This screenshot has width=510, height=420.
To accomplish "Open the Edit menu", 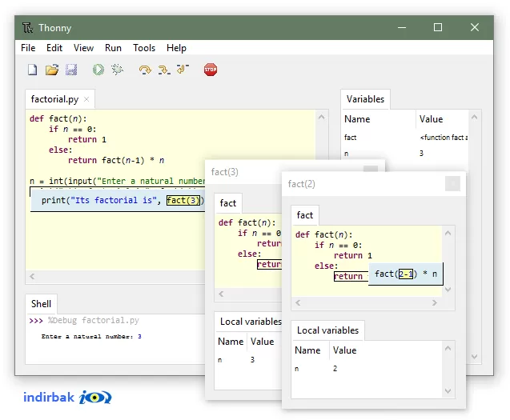I will (54, 48).
